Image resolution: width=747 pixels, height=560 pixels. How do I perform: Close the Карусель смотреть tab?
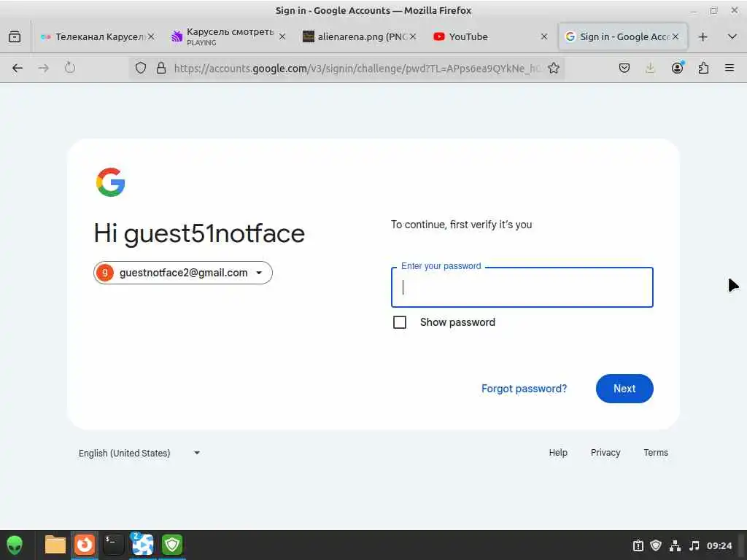pyautogui.click(x=282, y=36)
